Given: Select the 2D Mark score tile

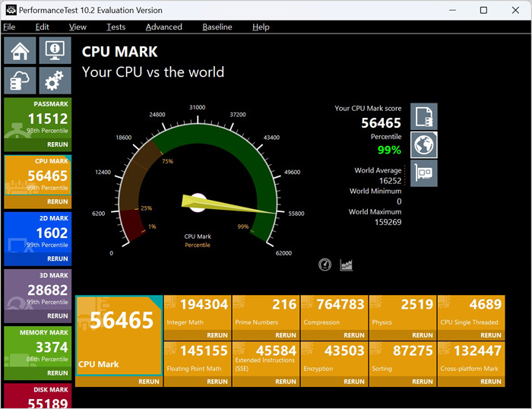Looking at the screenshot, I should pos(38,234).
